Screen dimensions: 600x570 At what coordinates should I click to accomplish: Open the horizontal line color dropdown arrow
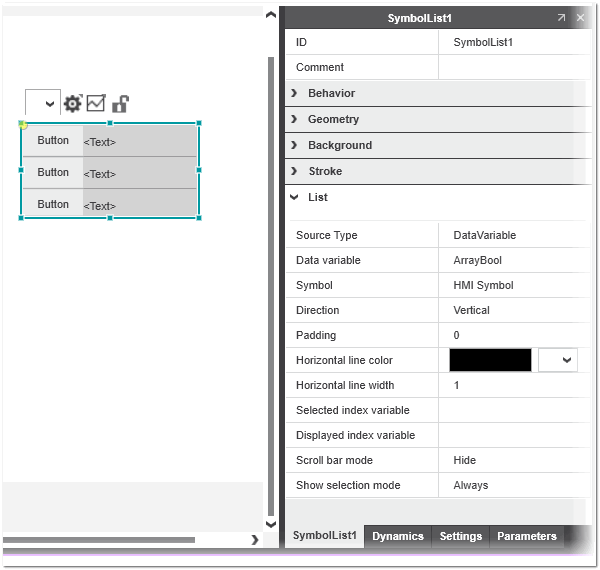(x=558, y=360)
